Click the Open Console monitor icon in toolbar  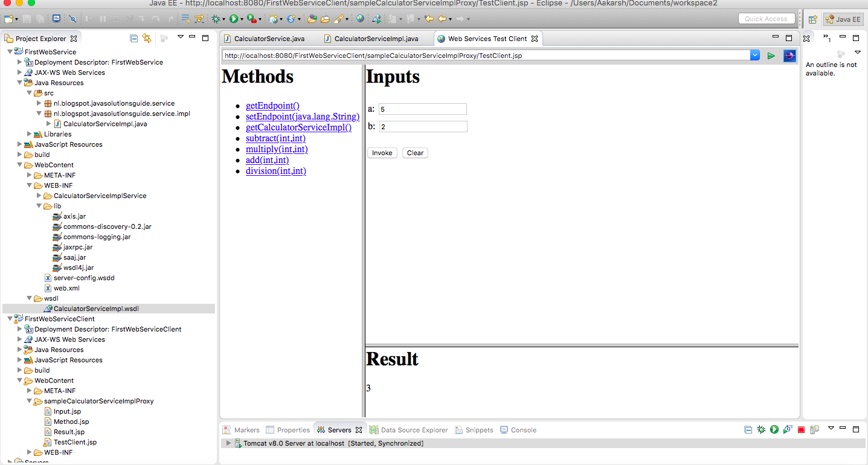(x=56, y=19)
